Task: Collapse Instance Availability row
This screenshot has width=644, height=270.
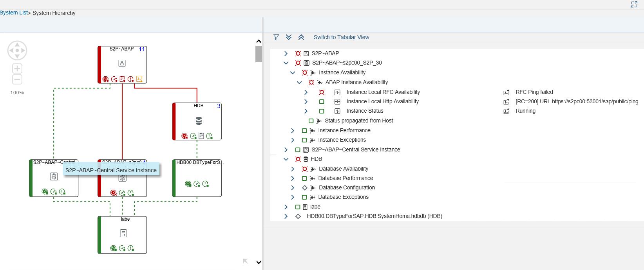Action: tap(293, 72)
